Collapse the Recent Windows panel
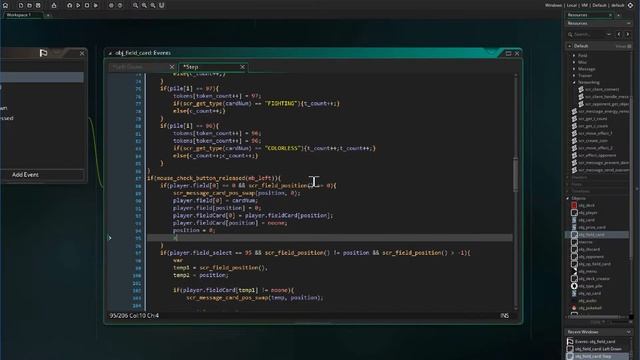The height and width of the screenshot is (360, 640). pos(629,332)
